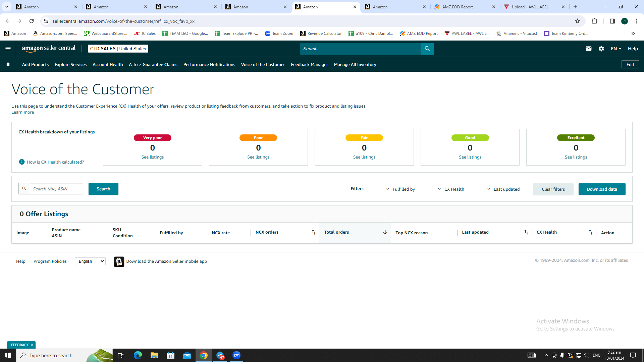Open Performance Notifications menu item
Viewport: 644px width, 362px height.
point(209,64)
